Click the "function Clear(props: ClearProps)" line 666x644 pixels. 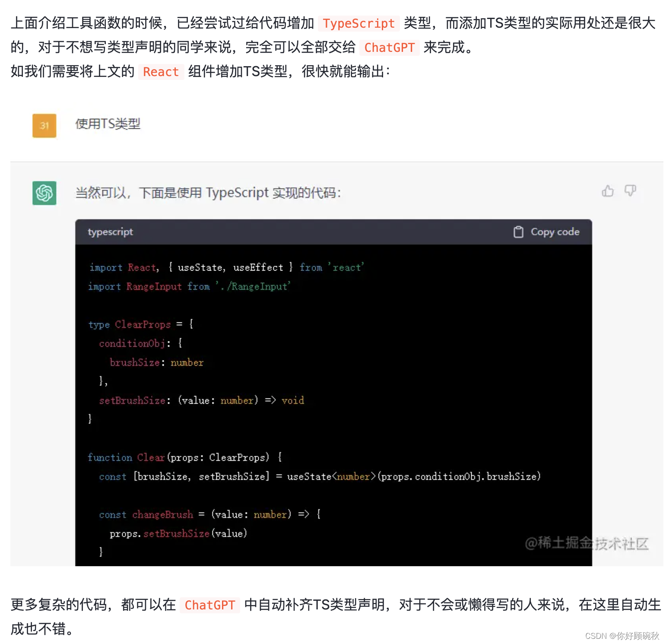click(x=185, y=458)
